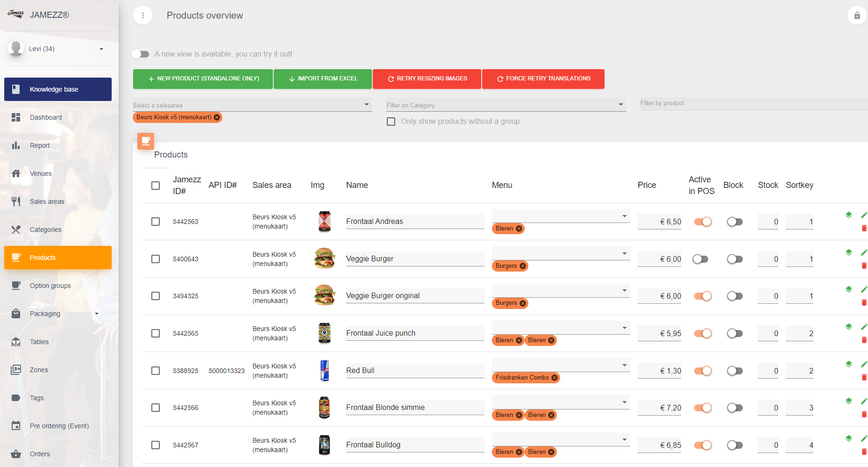Toggle the new view switch
The image size is (868, 467).
click(x=141, y=54)
